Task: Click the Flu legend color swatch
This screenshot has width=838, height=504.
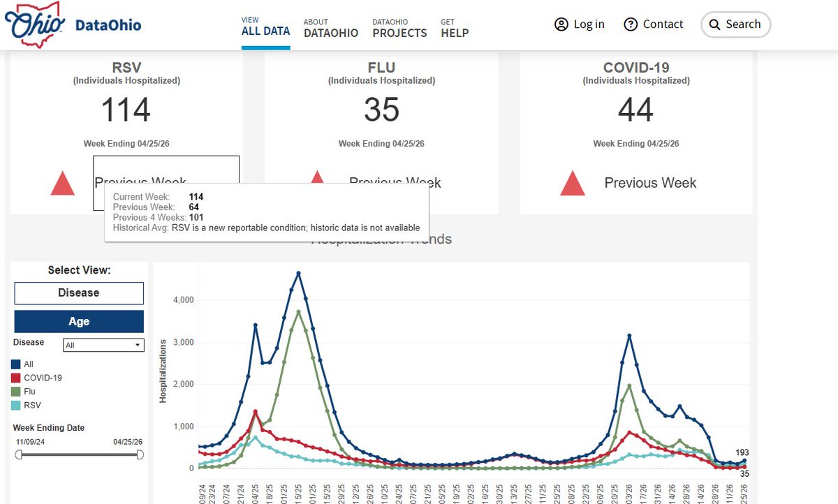Action: coord(16,392)
